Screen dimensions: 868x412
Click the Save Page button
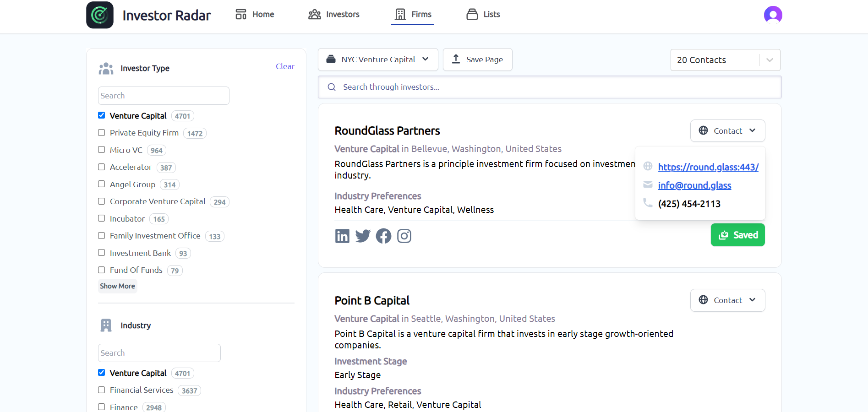click(477, 60)
